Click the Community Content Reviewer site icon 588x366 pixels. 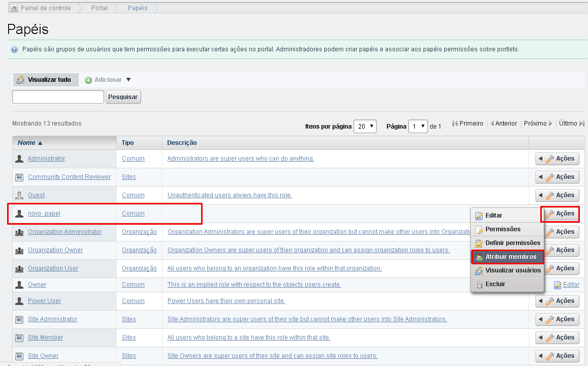point(20,177)
